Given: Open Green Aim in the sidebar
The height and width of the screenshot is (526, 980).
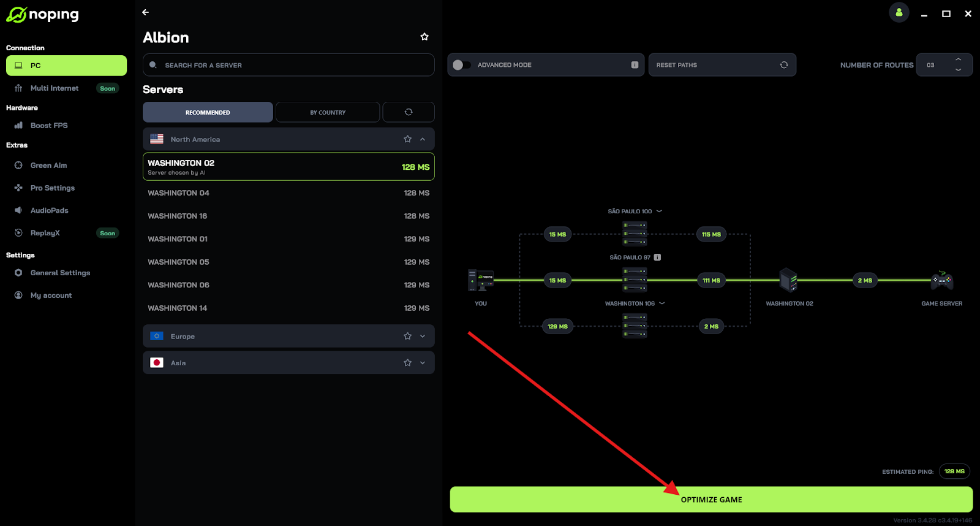Looking at the screenshot, I should click(x=48, y=166).
